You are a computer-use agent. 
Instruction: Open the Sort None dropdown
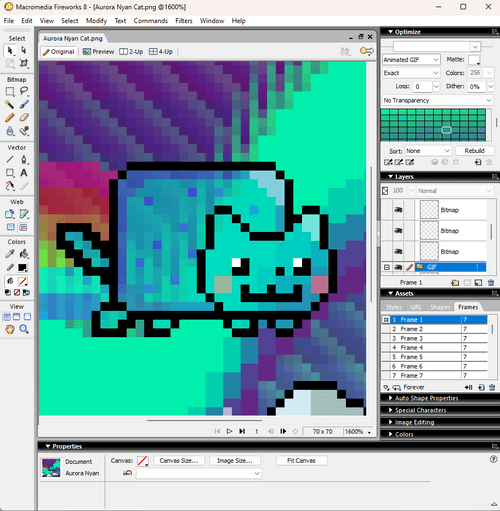(447, 151)
